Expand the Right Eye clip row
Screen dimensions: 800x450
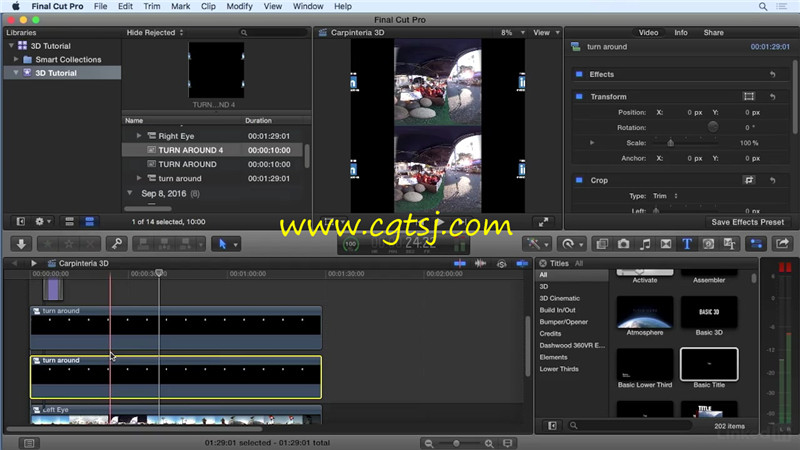[x=139, y=136]
